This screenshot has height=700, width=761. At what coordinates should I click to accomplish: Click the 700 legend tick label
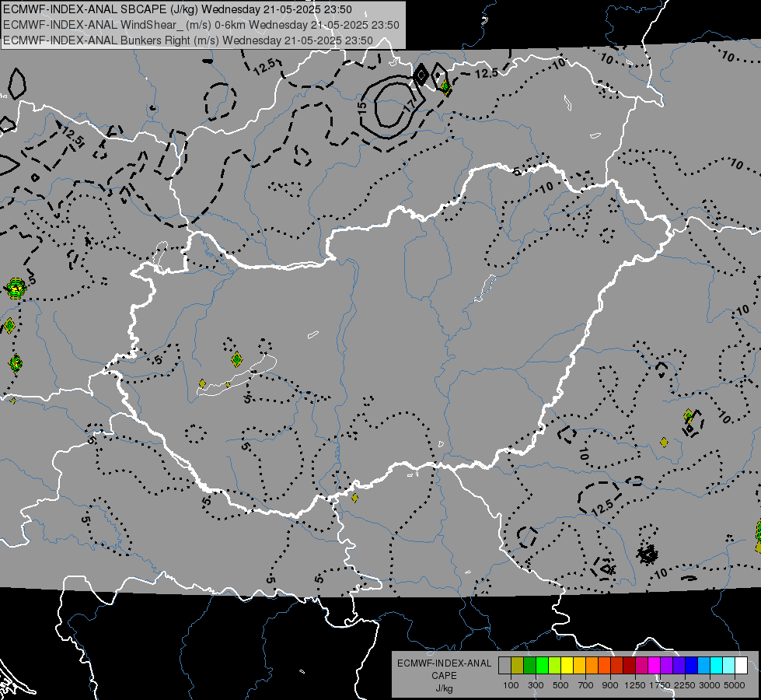pos(586,685)
